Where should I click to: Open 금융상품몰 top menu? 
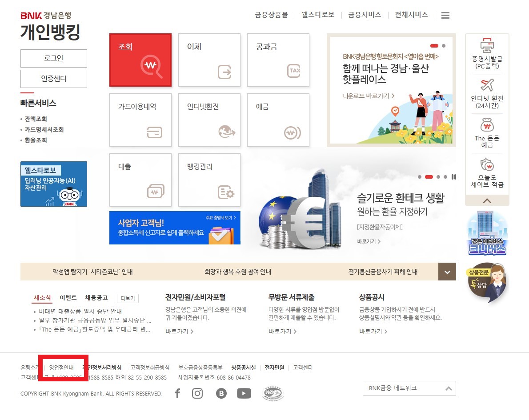pos(271,15)
